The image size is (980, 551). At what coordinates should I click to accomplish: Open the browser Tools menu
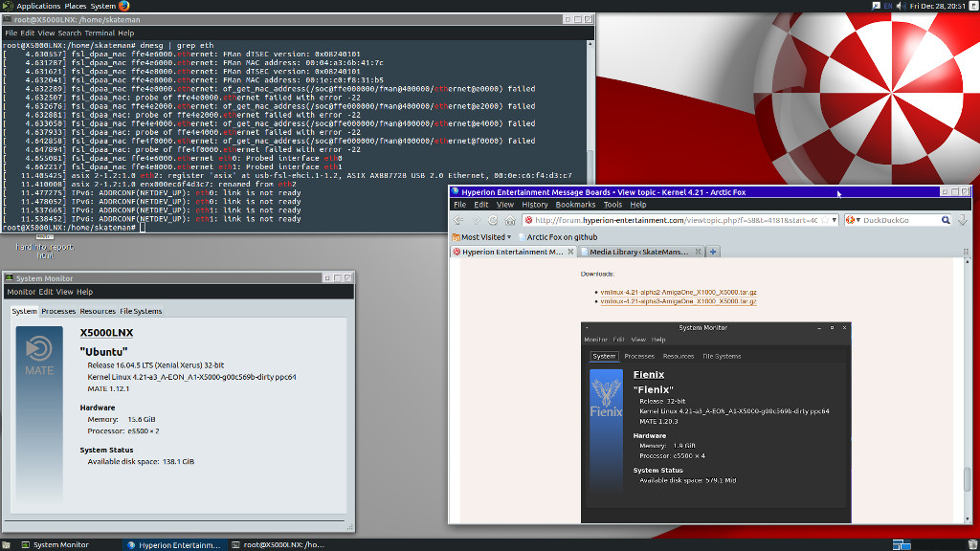coord(612,205)
